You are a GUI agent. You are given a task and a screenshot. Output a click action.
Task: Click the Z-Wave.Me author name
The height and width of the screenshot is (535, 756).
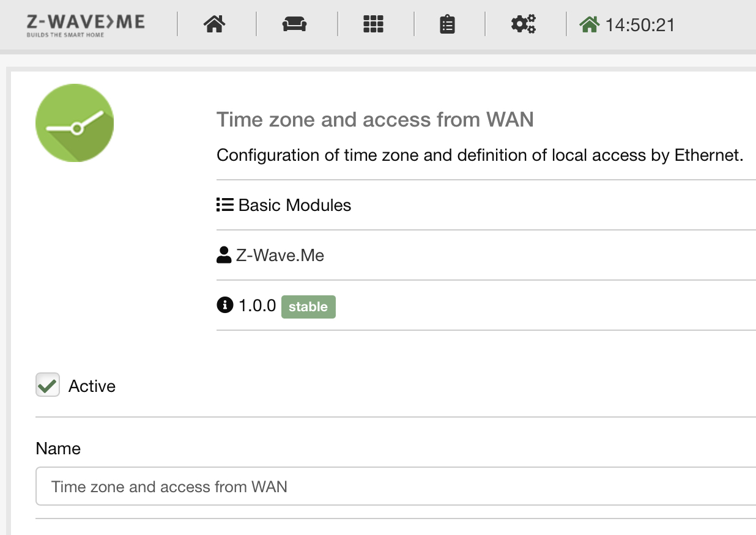click(x=280, y=255)
